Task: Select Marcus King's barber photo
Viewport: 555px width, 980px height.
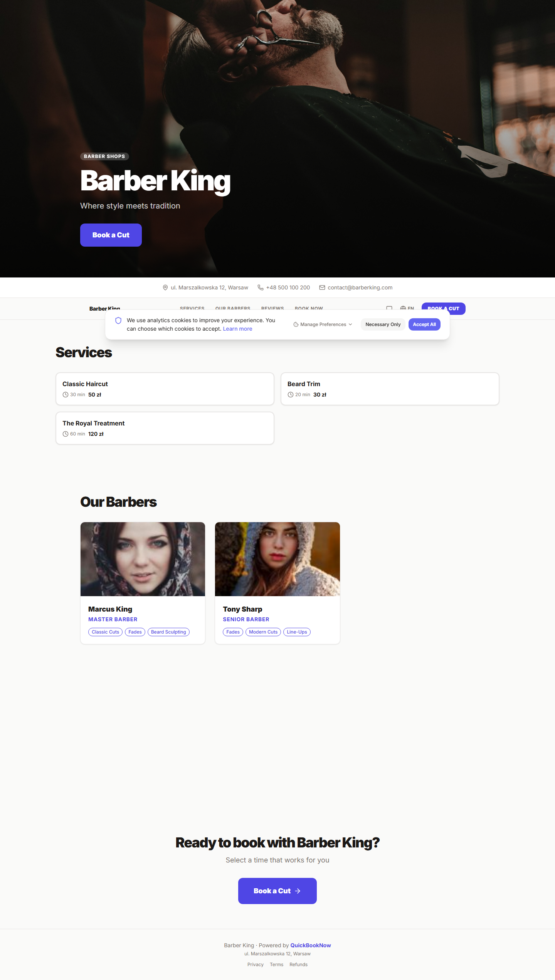Action: tap(143, 559)
